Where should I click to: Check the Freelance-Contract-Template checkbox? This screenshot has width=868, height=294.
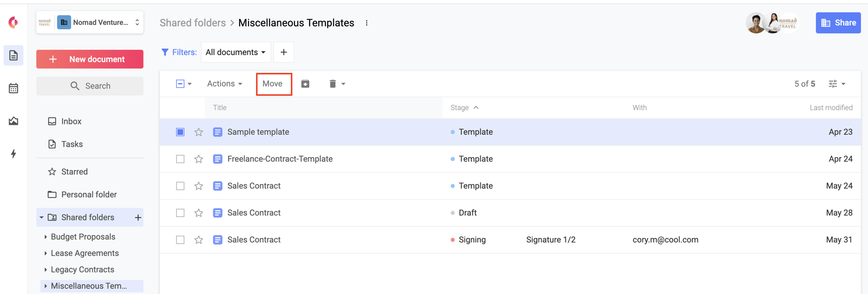[x=180, y=159]
